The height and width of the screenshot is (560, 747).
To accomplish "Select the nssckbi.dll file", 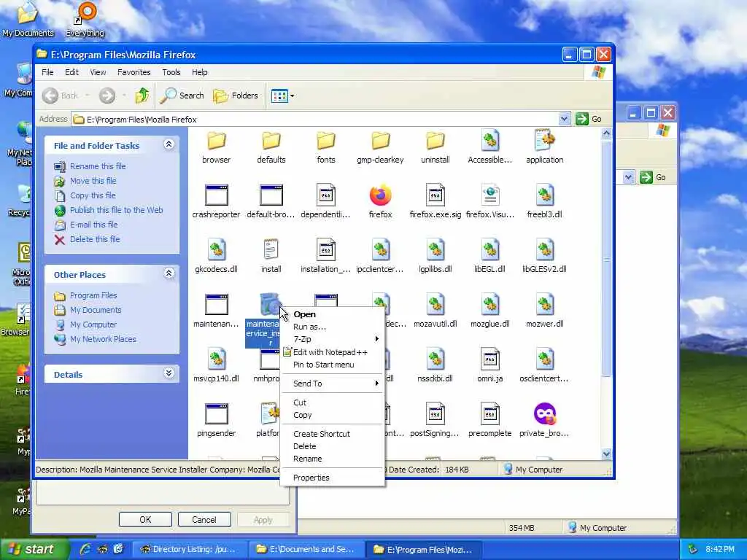I will click(435, 359).
